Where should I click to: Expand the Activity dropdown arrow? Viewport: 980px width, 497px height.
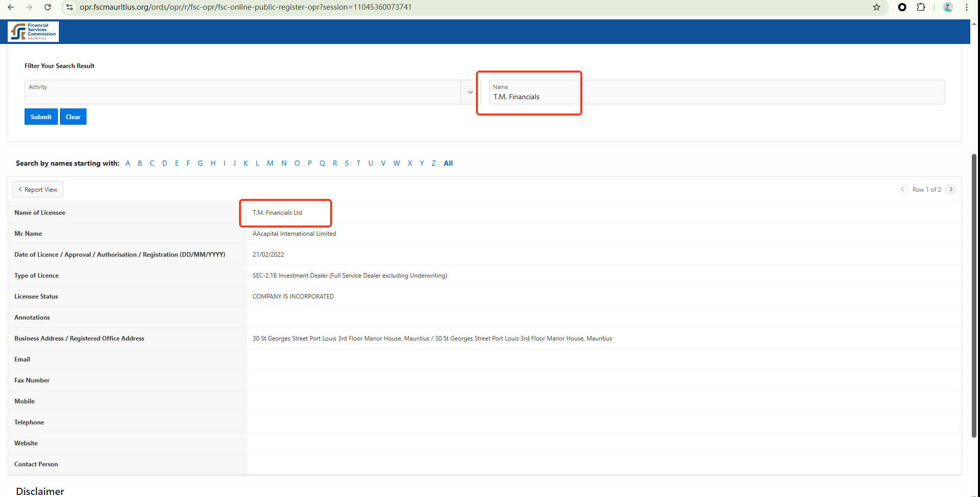470,93
